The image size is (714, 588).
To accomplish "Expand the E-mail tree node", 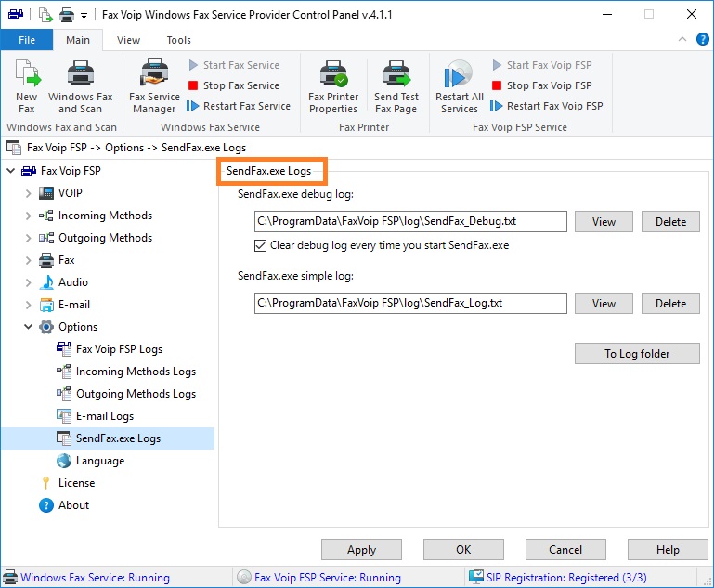I will coord(28,305).
